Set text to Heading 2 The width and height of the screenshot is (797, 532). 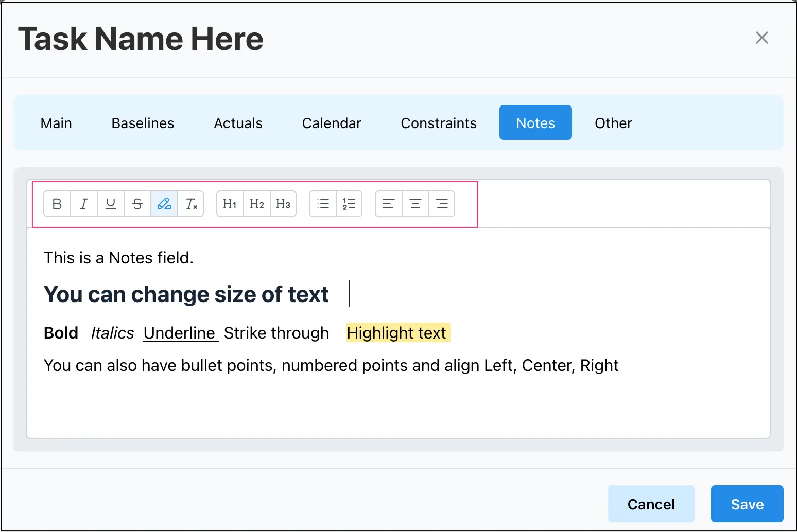click(256, 204)
